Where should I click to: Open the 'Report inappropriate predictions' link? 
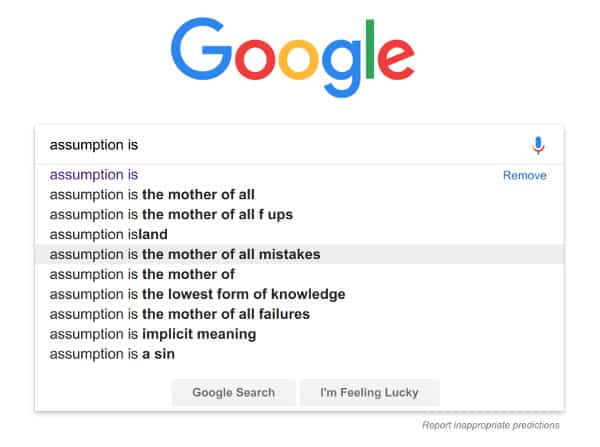point(490,425)
